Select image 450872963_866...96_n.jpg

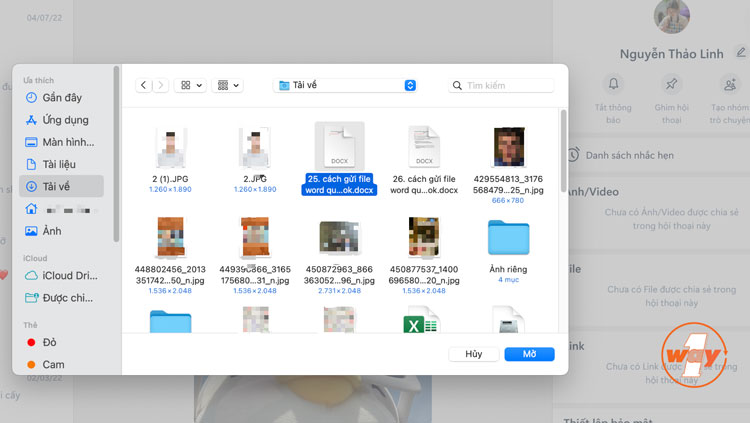pos(339,257)
